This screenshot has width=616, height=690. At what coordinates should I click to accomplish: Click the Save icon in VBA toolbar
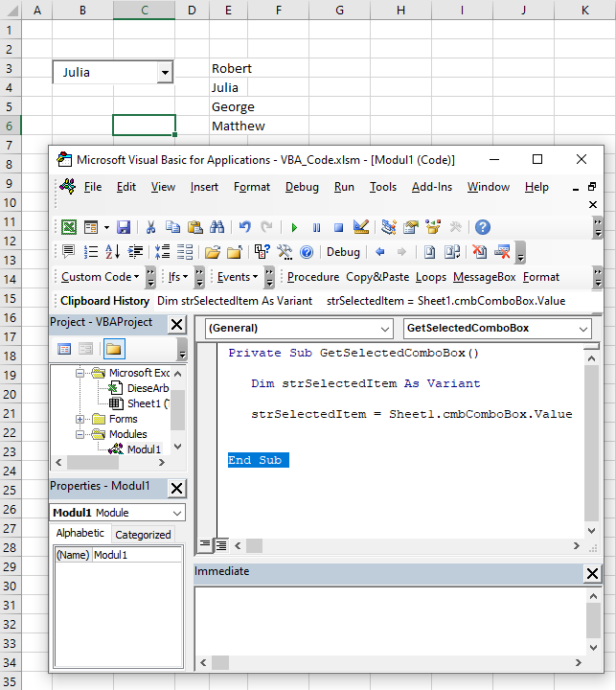click(x=124, y=227)
